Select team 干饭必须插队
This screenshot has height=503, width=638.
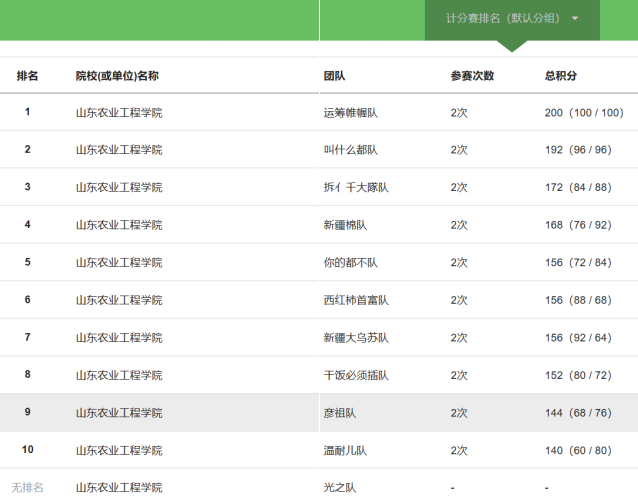355,375
